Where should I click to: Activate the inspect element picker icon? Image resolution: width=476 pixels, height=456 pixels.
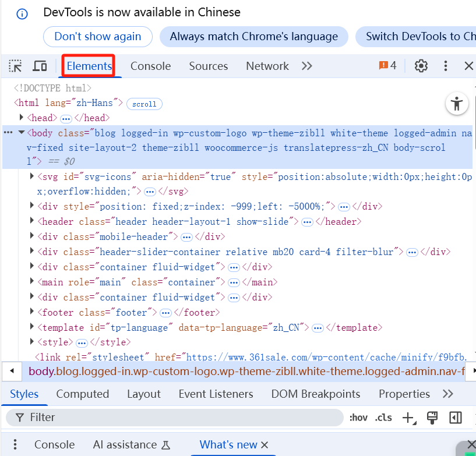[16, 66]
